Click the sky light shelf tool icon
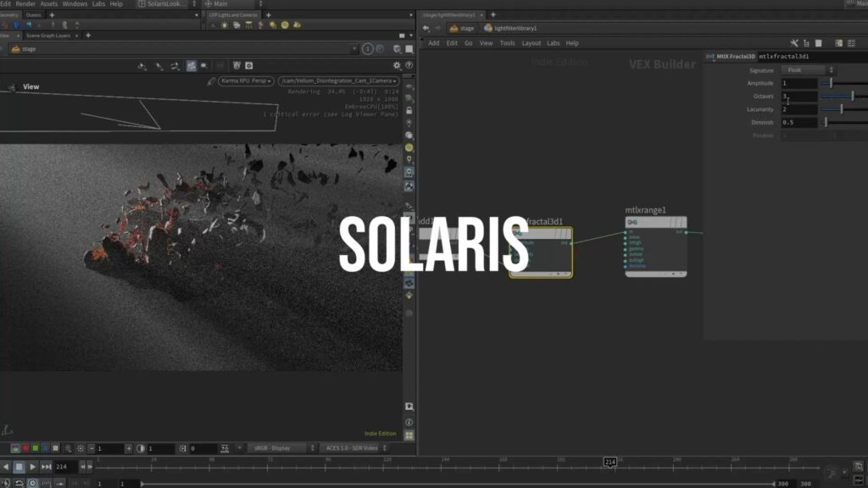This screenshot has height=488, width=868. click(298, 25)
